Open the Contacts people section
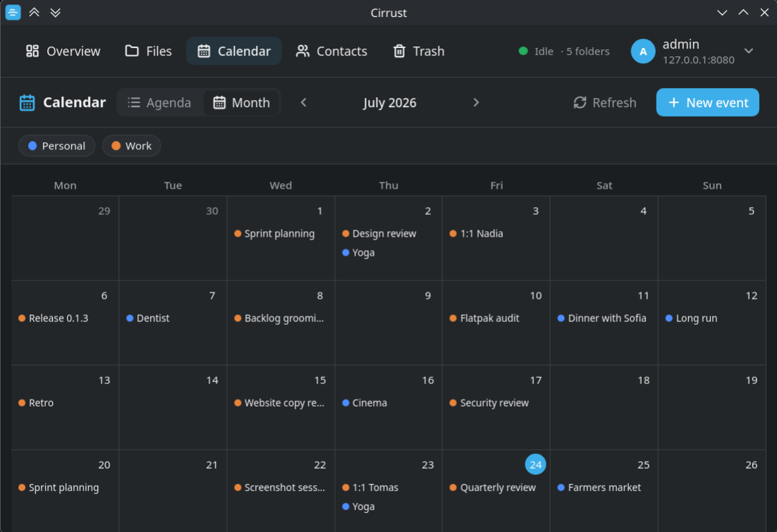Viewport: 777px width, 532px height. click(331, 51)
